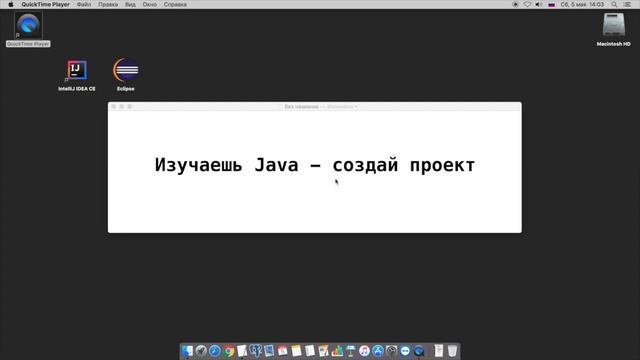Open Keynote from the Dock
This screenshot has height=360, width=640.
(351, 351)
